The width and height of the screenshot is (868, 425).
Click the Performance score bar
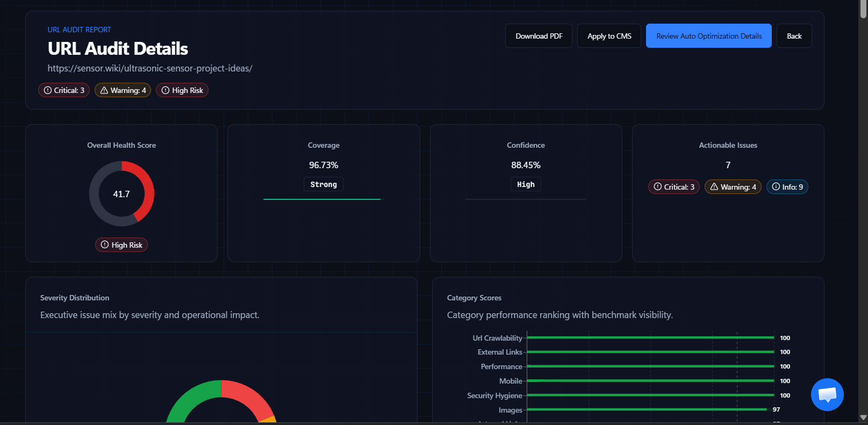pyautogui.click(x=650, y=366)
